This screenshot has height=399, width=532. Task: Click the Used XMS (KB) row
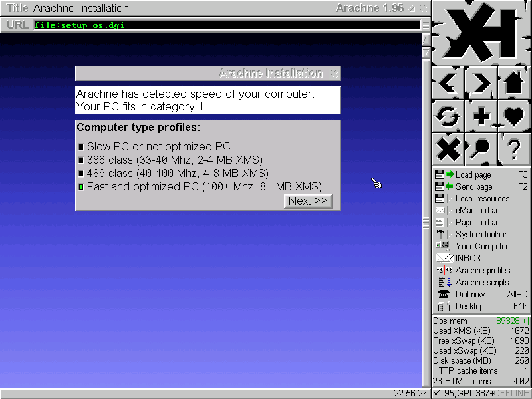click(481, 331)
